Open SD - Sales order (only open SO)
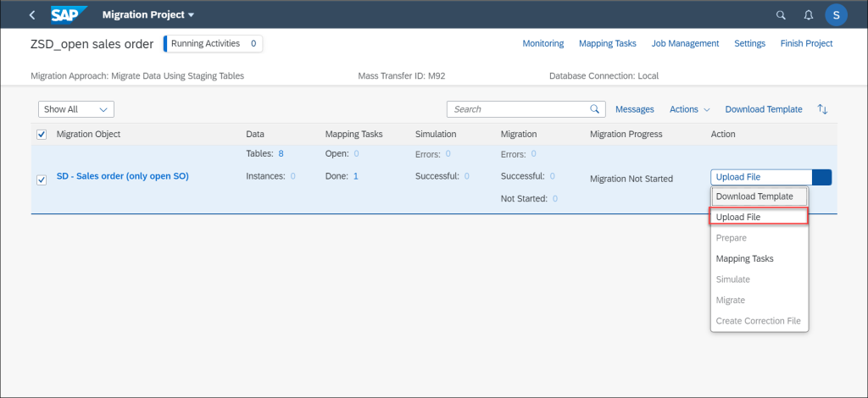This screenshot has height=398, width=868. [x=122, y=177]
